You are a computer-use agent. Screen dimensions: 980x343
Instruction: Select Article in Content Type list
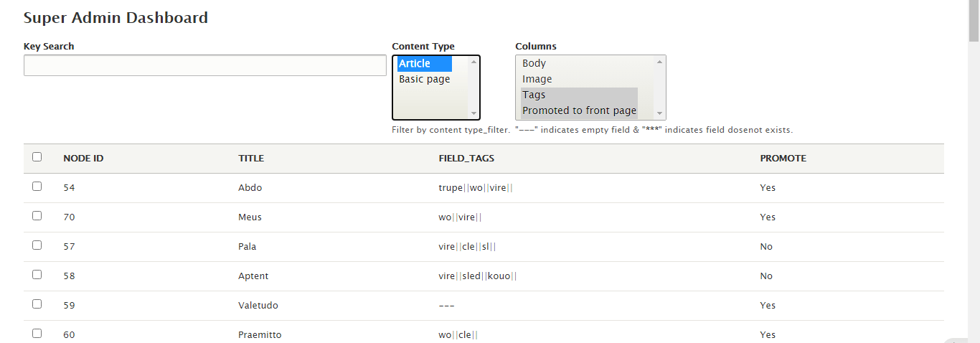click(x=425, y=64)
